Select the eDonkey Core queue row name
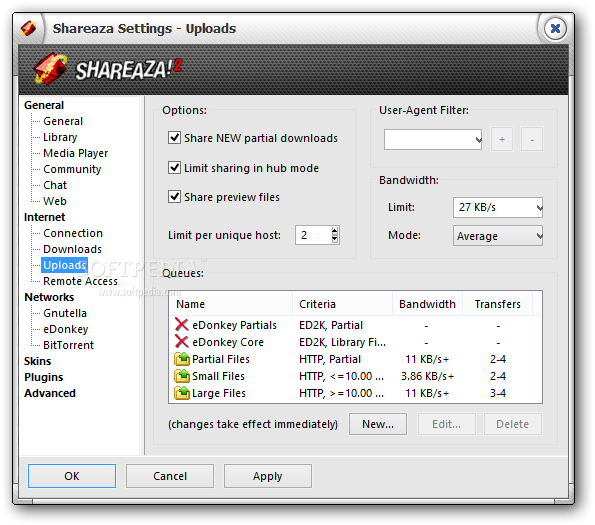Image resolution: width=595 pixels, height=525 pixels. [228, 342]
